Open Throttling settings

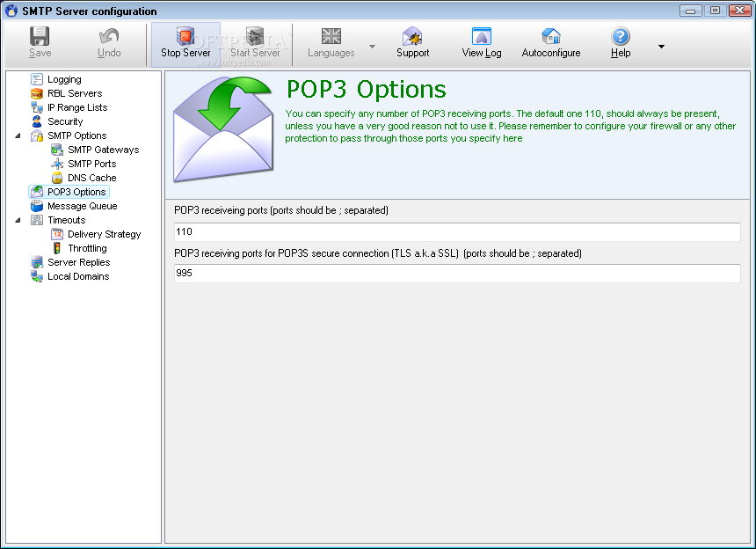[x=87, y=248]
